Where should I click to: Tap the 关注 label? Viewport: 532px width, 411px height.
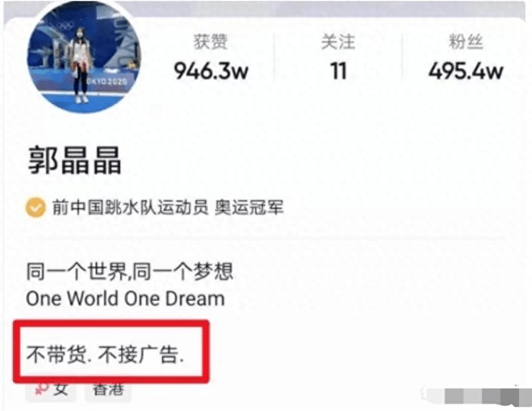pyautogui.click(x=338, y=42)
